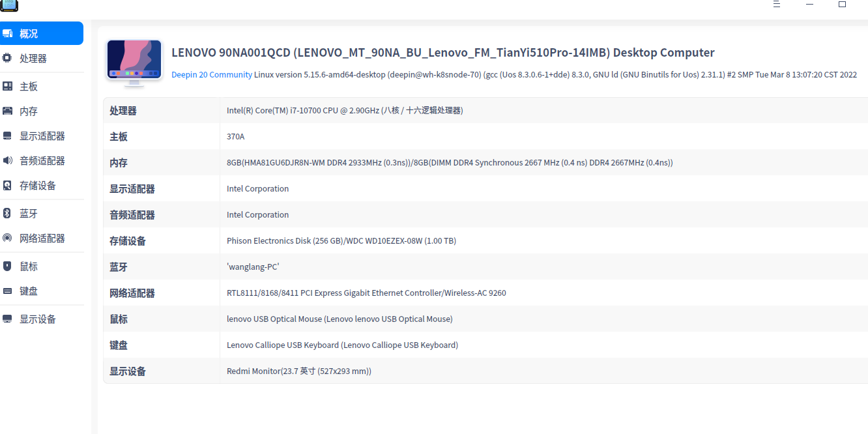Open the 处理器 sidebar entry
This screenshot has width=868, height=434.
click(42, 58)
